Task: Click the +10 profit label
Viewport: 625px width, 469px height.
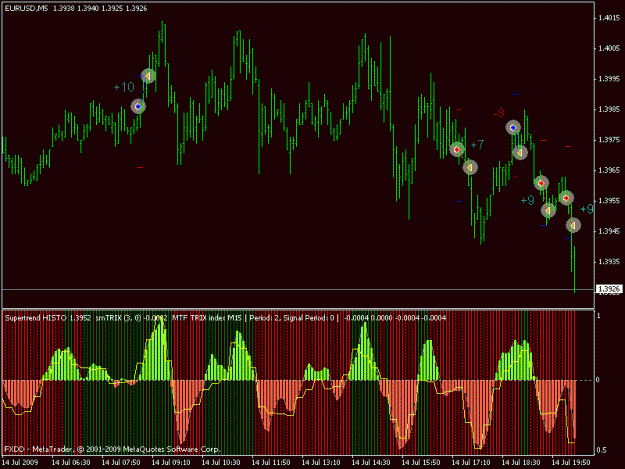Action: (x=124, y=87)
